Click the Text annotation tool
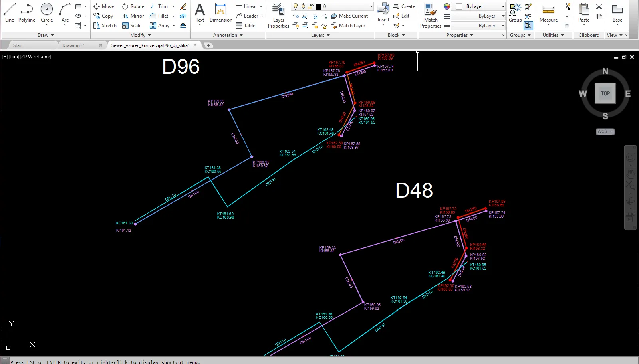The width and height of the screenshot is (639, 364). [x=200, y=12]
